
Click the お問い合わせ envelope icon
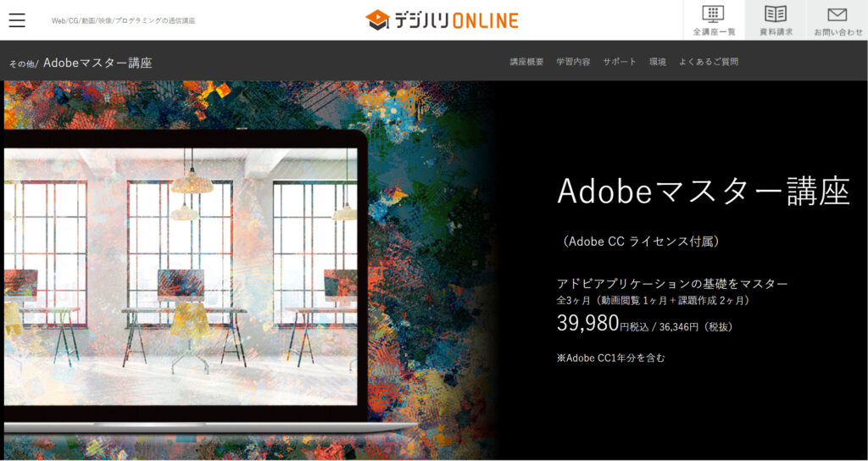pos(837,14)
